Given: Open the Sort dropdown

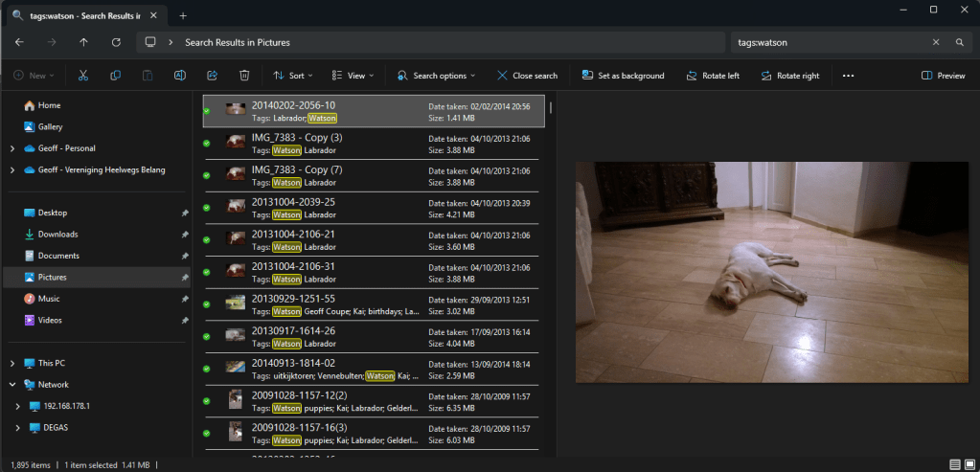Looking at the screenshot, I should pos(292,76).
